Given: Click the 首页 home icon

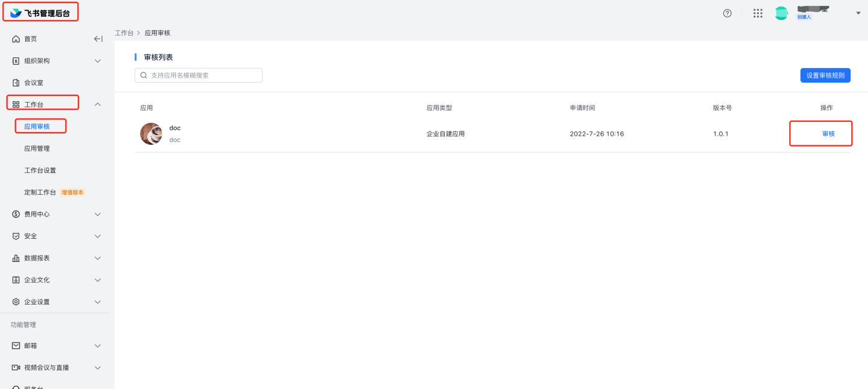Looking at the screenshot, I should point(16,39).
